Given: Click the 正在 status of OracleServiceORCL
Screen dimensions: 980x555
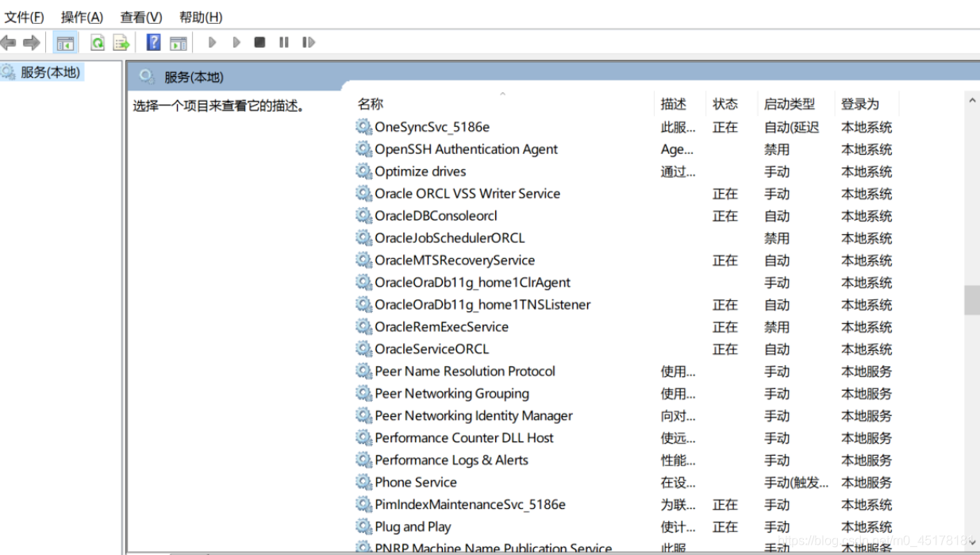Looking at the screenshot, I should point(725,349).
